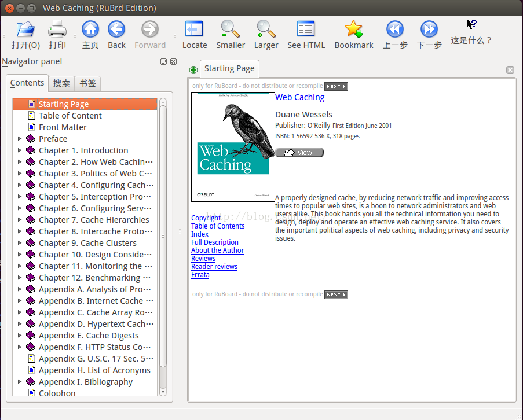Expand Chapter 9. Cache Clusters node
Image resolution: width=523 pixels, height=420 pixels.
tap(20, 243)
